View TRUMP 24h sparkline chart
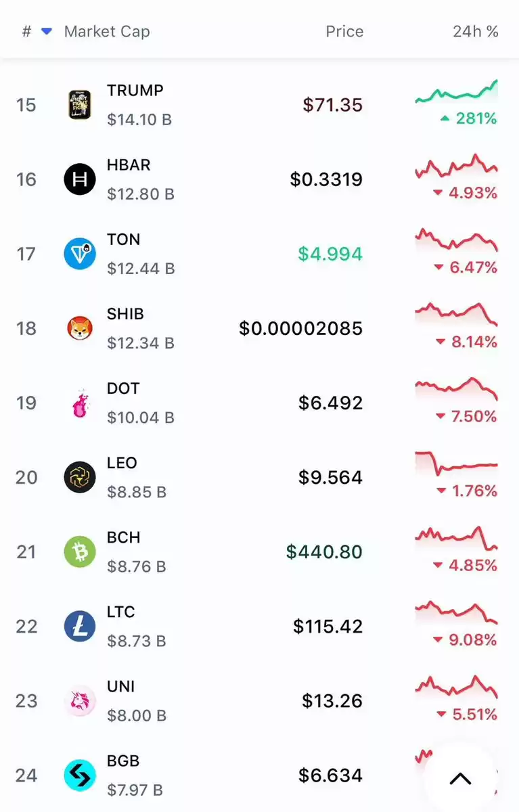The image size is (519, 812). click(456, 91)
